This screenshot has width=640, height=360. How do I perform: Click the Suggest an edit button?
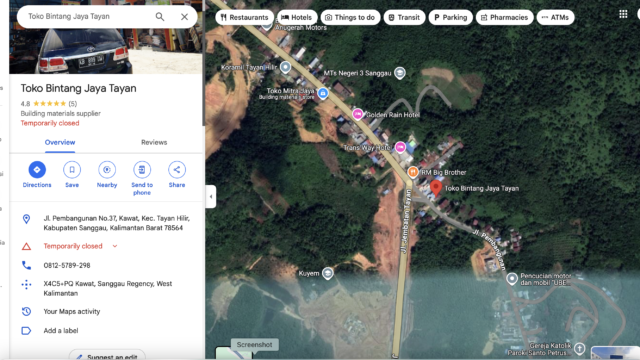coord(107,356)
